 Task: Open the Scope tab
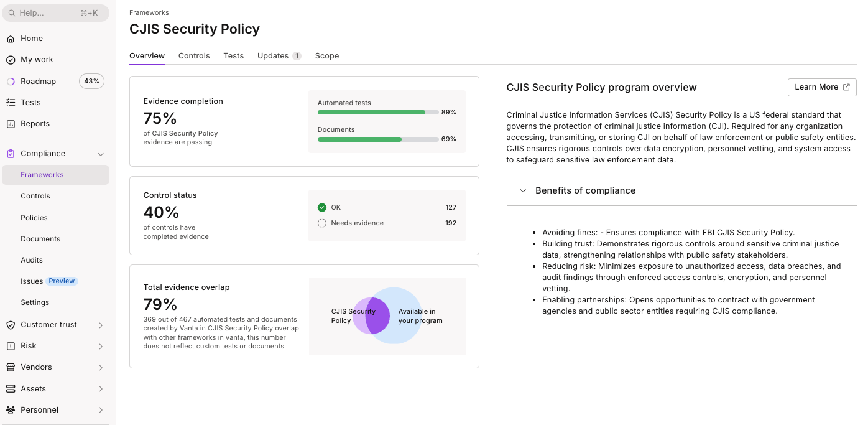click(x=327, y=56)
